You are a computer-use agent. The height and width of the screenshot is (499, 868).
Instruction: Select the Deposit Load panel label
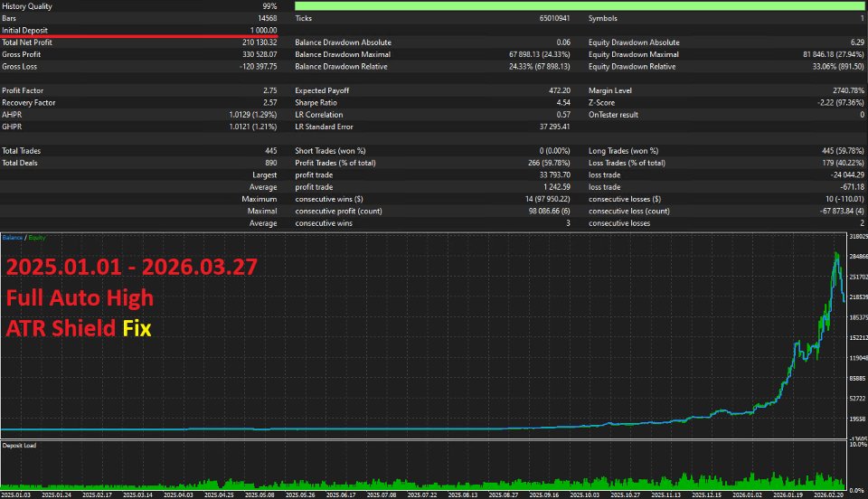[19, 446]
